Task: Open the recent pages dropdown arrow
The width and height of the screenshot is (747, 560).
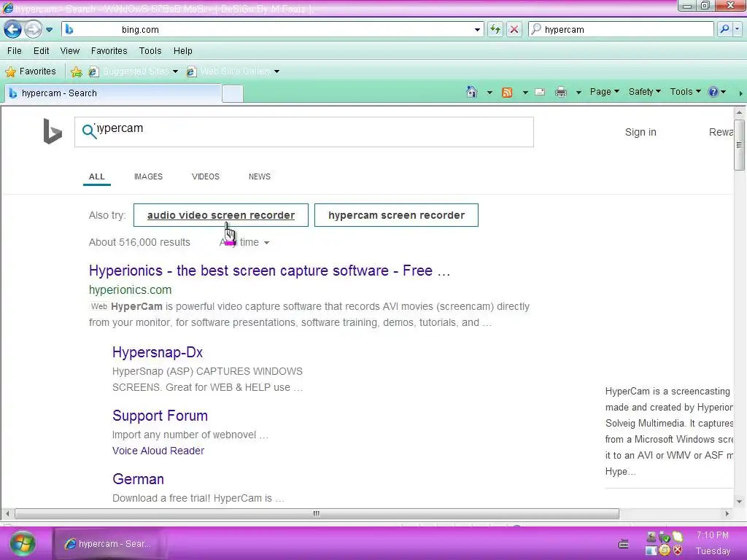Action: pos(49,29)
